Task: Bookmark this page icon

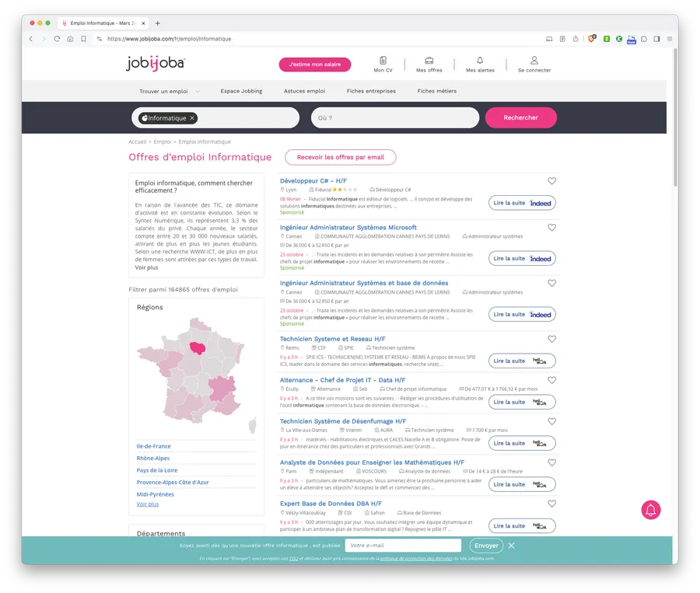Action: [x=83, y=39]
